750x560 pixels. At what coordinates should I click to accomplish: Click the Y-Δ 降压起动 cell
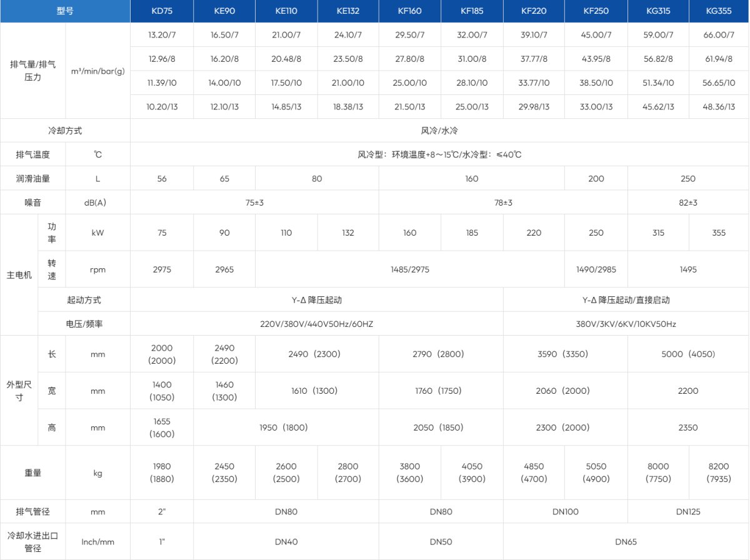[316, 299]
